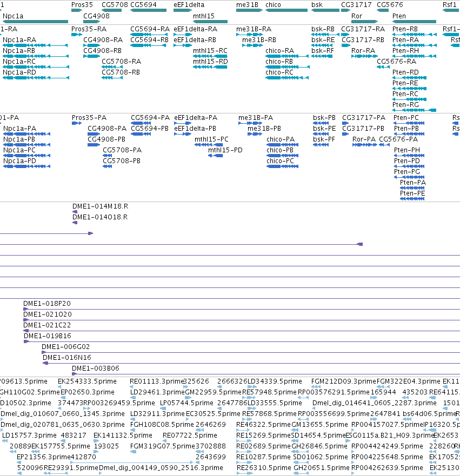Select protein bsk-PF
This screenshot has width=460, height=476.
(x=324, y=139)
